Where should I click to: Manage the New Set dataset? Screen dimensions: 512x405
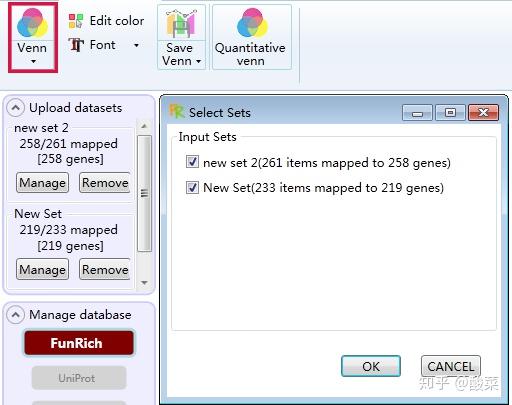coord(42,269)
